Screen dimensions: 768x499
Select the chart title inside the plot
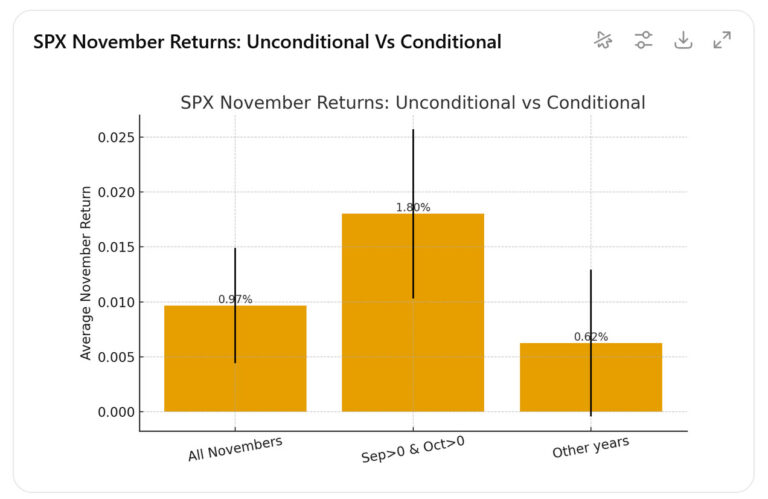(412, 102)
